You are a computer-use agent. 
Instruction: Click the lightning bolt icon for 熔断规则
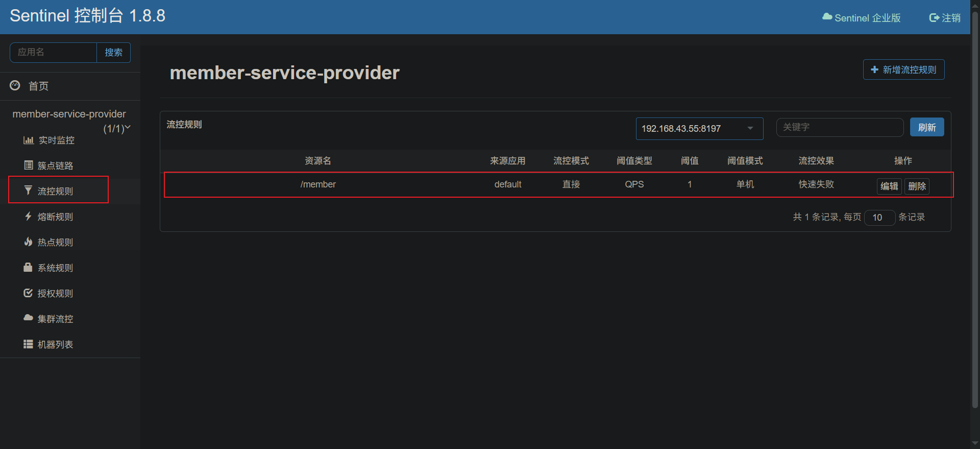click(x=28, y=216)
